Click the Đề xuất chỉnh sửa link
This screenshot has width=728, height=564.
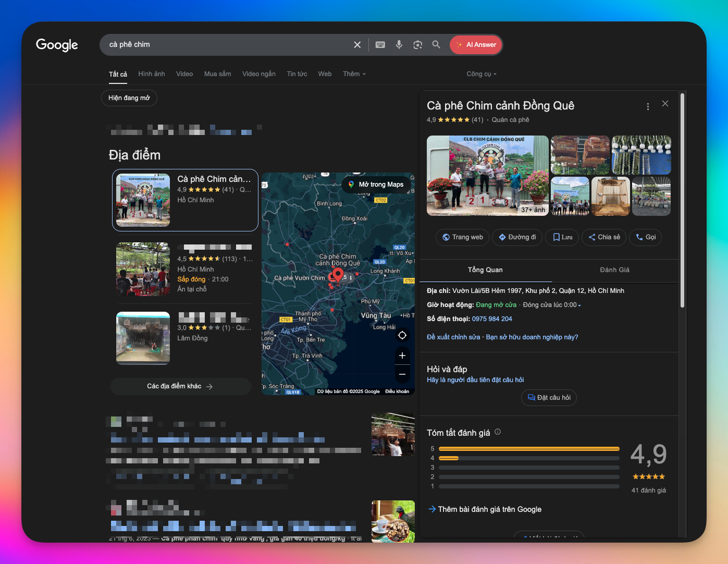pyautogui.click(x=453, y=337)
